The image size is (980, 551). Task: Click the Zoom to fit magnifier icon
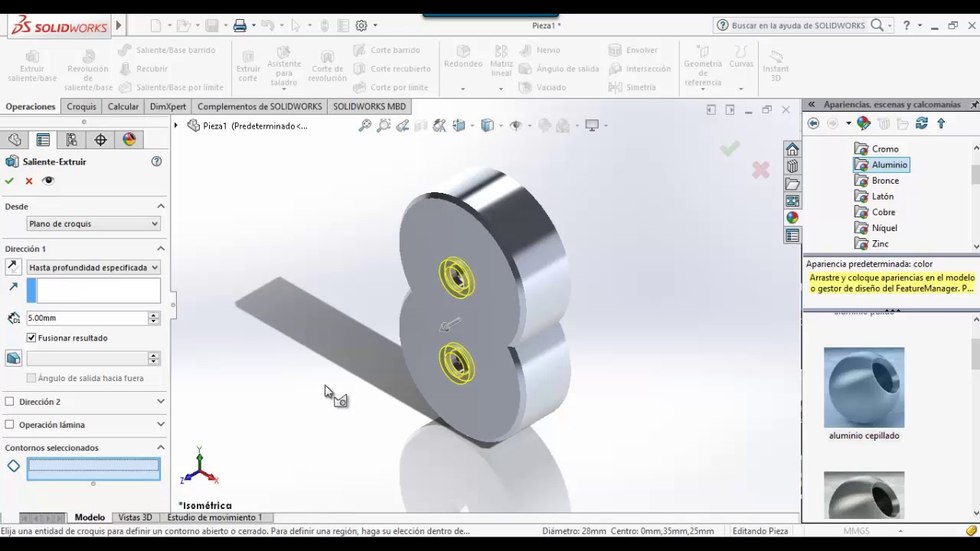click(x=365, y=126)
